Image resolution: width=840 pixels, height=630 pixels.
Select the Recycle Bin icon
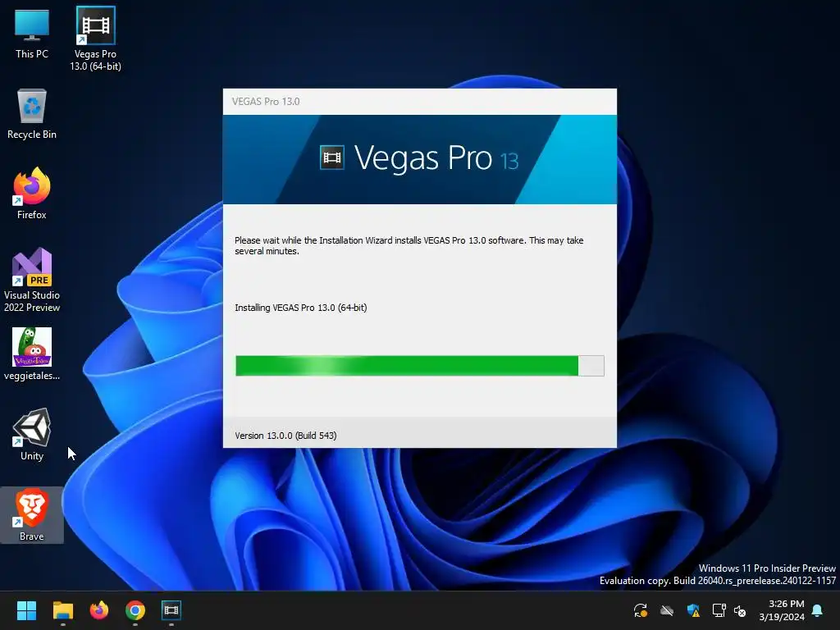[32, 115]
